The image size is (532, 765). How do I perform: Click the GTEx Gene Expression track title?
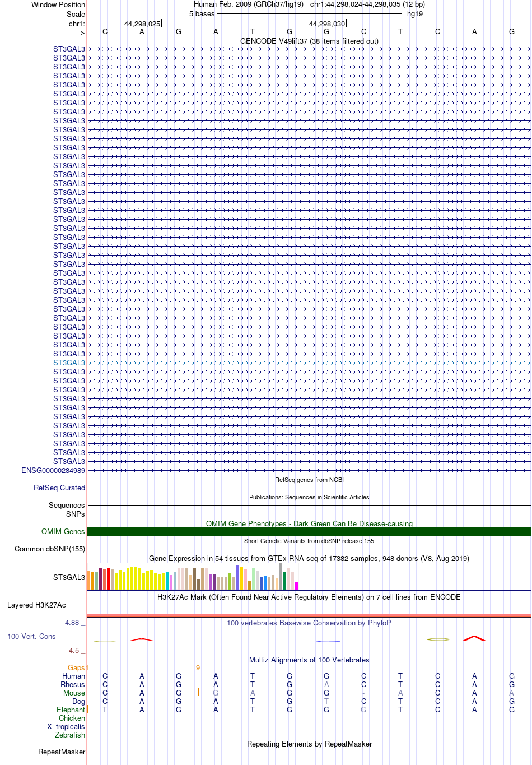(x=309, y=558)
